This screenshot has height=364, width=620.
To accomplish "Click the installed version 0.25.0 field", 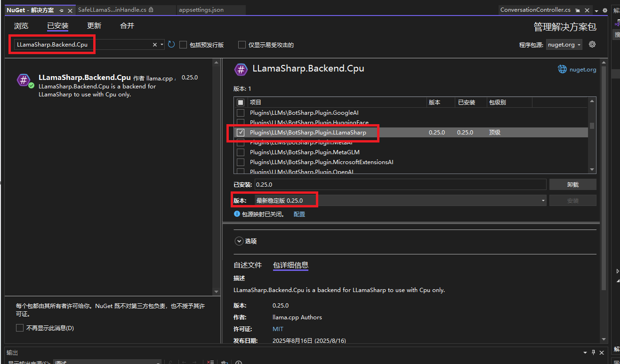I will click(400, 184).
